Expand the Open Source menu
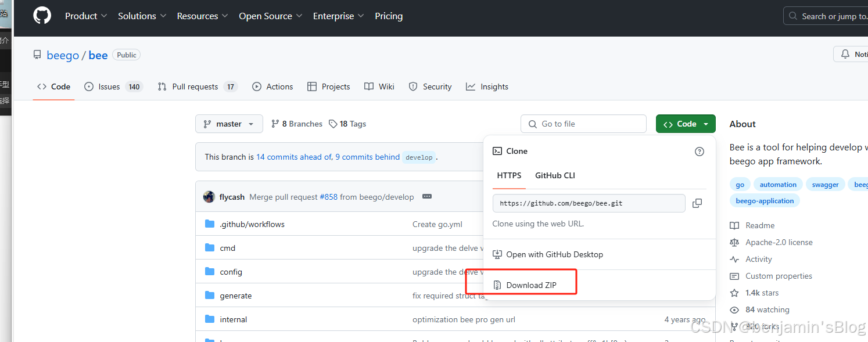 coord(270,16)
